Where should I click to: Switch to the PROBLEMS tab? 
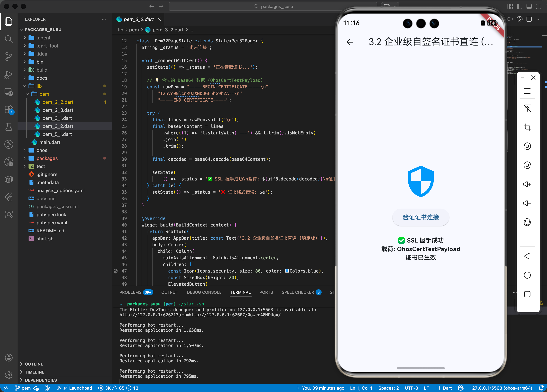[x=131, y=292]
